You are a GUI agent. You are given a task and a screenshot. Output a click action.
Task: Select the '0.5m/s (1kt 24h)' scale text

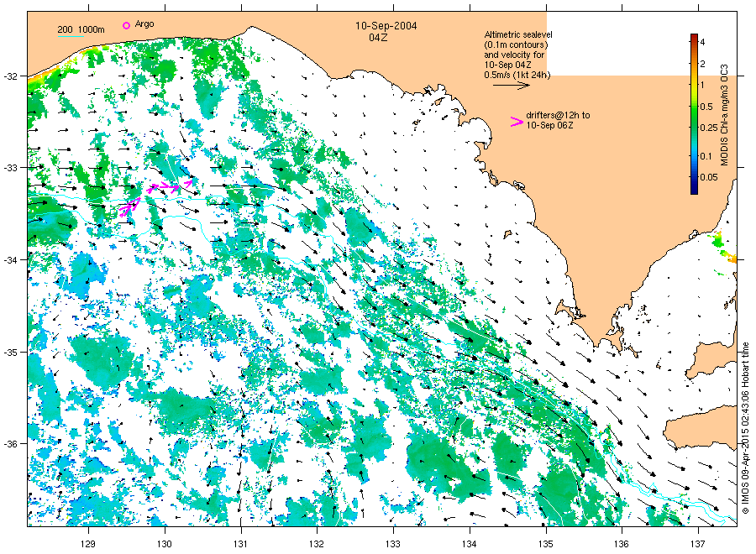517,76
